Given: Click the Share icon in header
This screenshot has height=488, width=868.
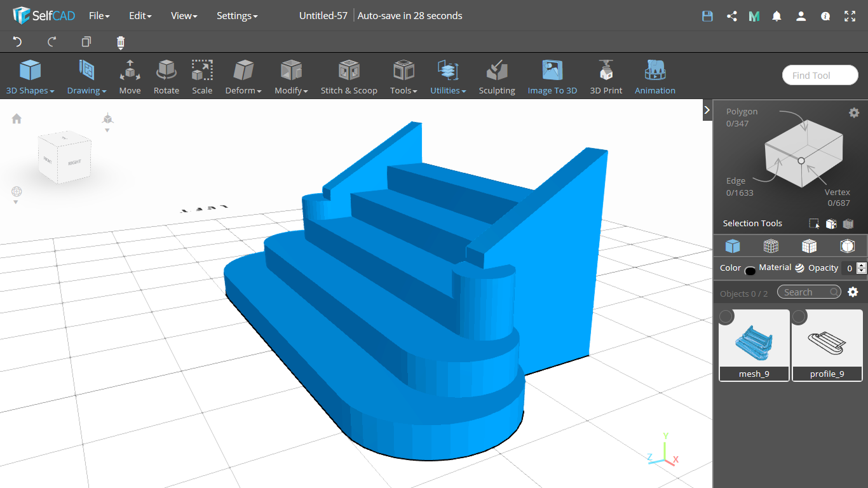Looking at the screenshot, I should coord(731,17).
